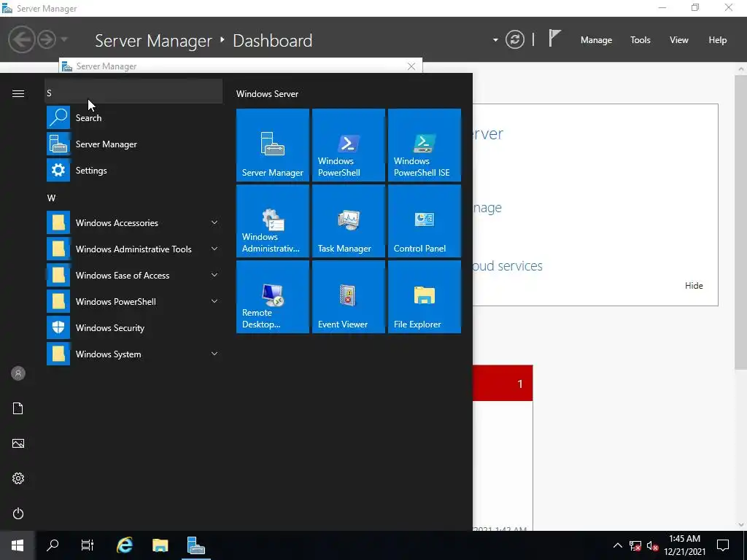Open Search from the app list

pyautogui.click(x=134, y=117)
